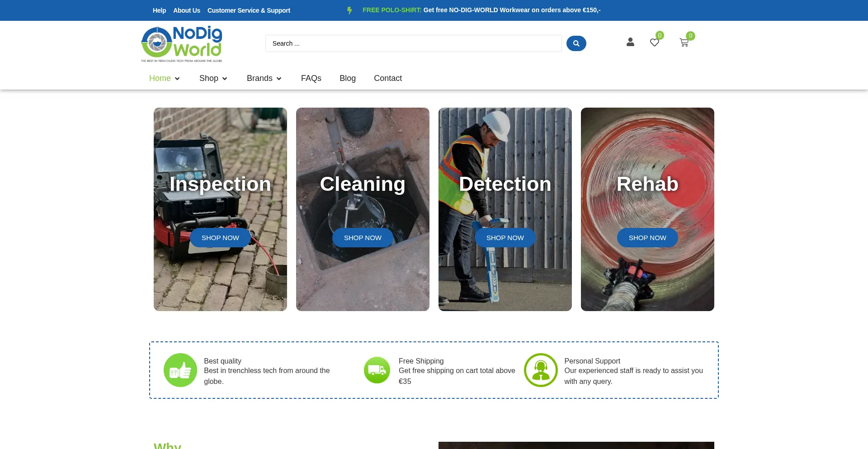Image resolution: width=868 pixels, height=449 pixels.
Task: Open the About Us link
Action: 187,10
